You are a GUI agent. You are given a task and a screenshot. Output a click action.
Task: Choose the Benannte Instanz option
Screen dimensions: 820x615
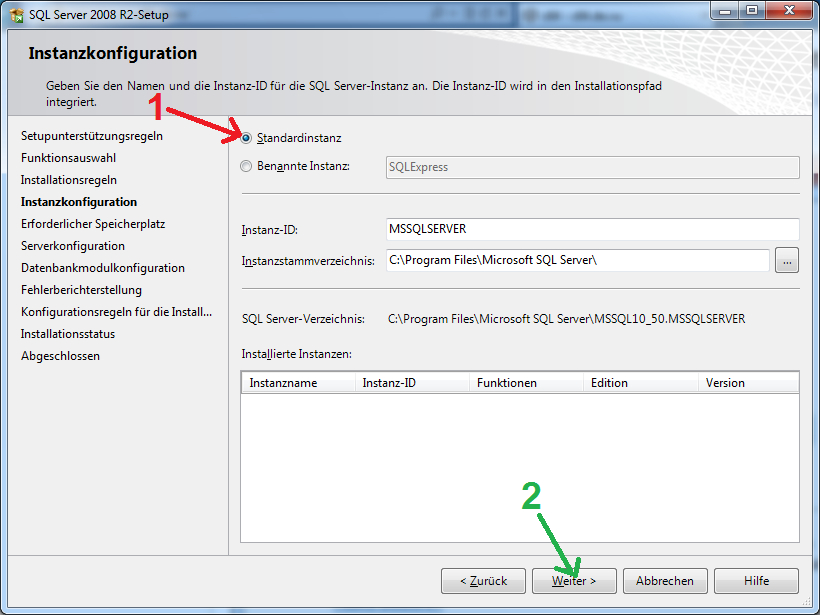coord(246,167)
